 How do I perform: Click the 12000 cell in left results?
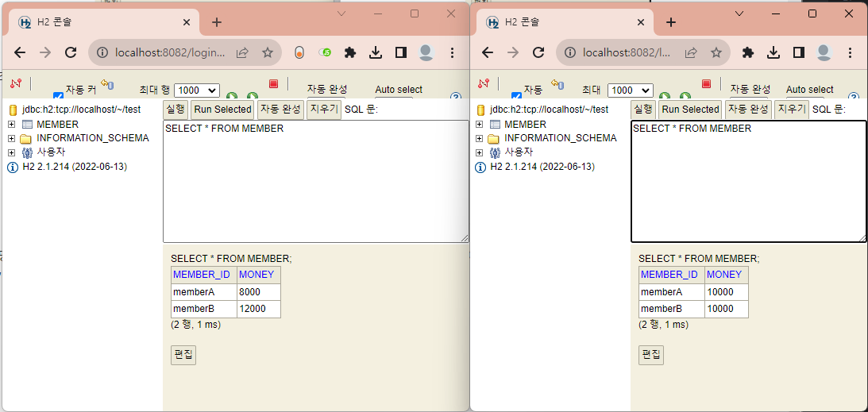[x=259, y=309]
